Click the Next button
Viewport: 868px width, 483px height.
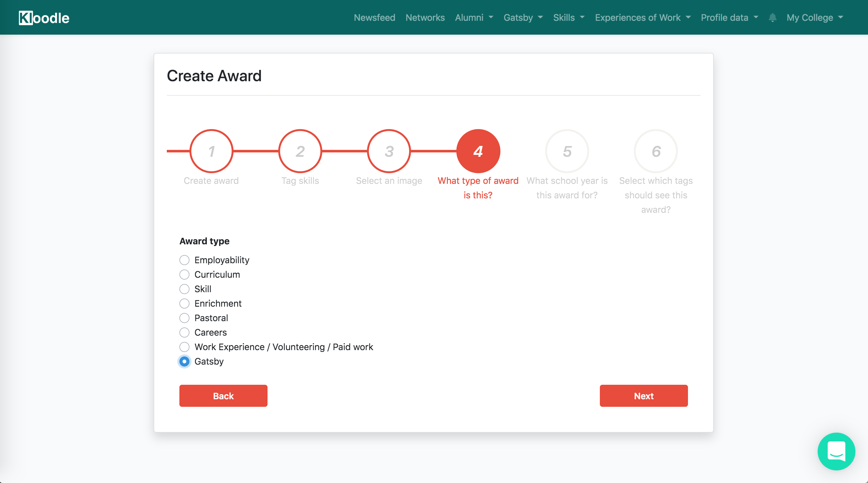pyautogui.click(x=644, y=396)
